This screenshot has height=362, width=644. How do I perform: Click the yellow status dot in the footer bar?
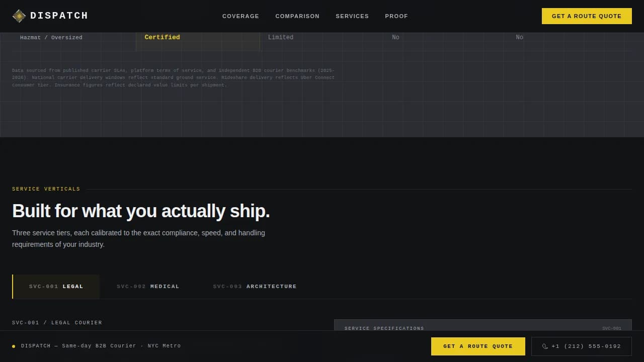(x=14, y=346)
